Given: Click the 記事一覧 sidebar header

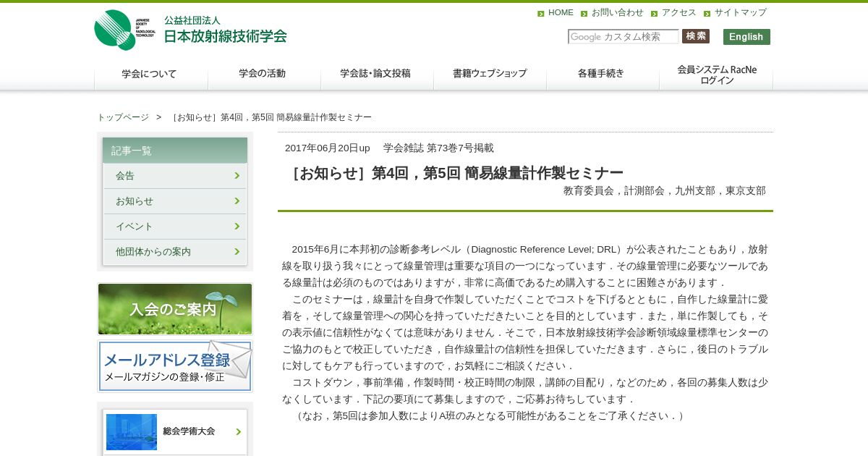Looking at the screenshot, I should pos(175,151).
